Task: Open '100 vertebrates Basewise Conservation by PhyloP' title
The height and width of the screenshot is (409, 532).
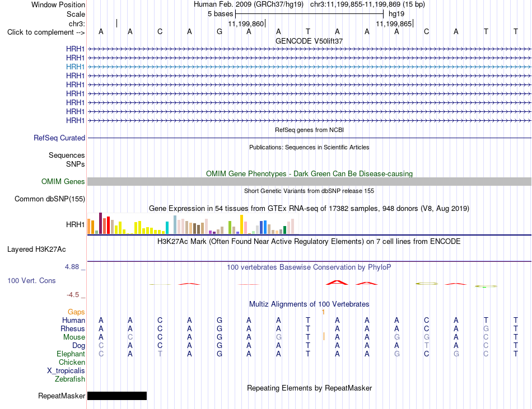Action: 309,267
